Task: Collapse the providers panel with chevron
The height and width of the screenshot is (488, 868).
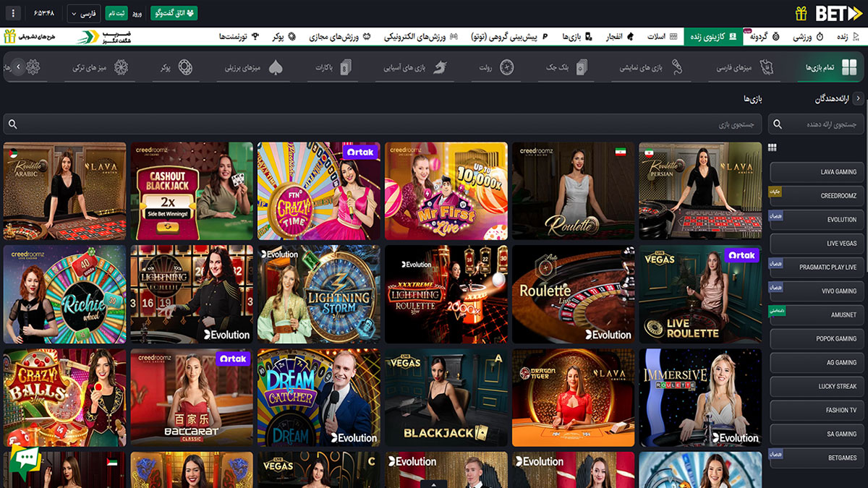Action: pos(858,99)
